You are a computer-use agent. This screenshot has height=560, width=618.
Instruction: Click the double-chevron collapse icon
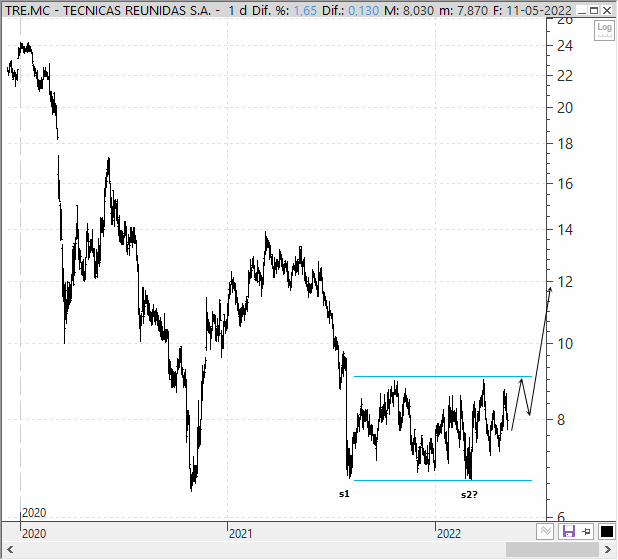coord(546,532)
